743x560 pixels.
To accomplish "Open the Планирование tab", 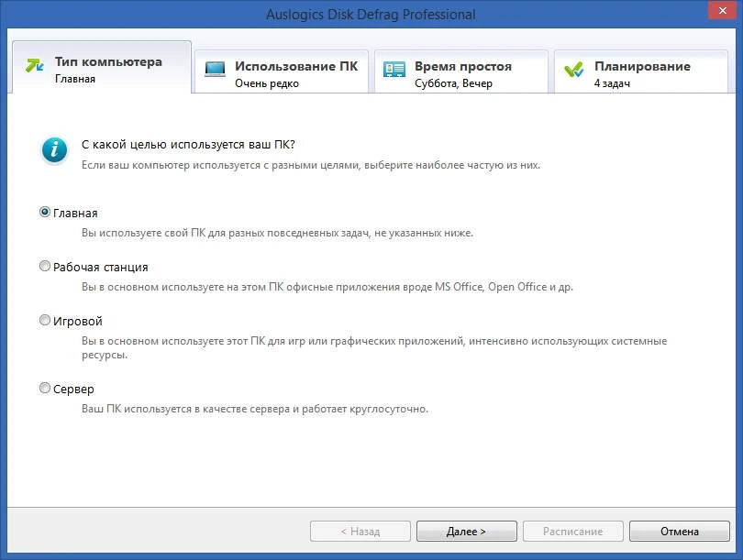I will pyautogui.click(x=640, y=71).
